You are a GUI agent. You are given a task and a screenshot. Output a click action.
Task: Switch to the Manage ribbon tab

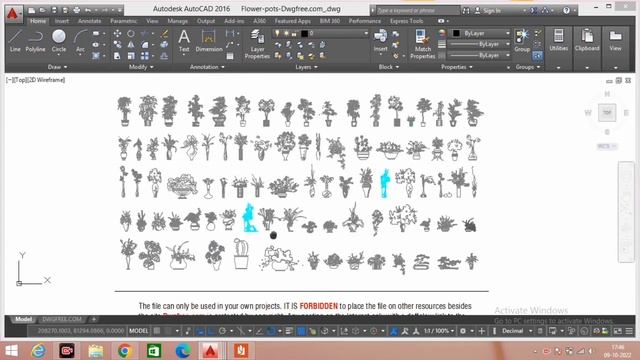(x=178, y=21)
